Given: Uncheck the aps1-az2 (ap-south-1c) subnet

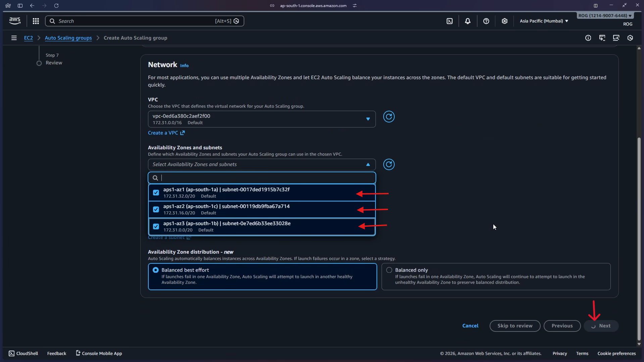Looking at the screenshot, I should (156, 209).
